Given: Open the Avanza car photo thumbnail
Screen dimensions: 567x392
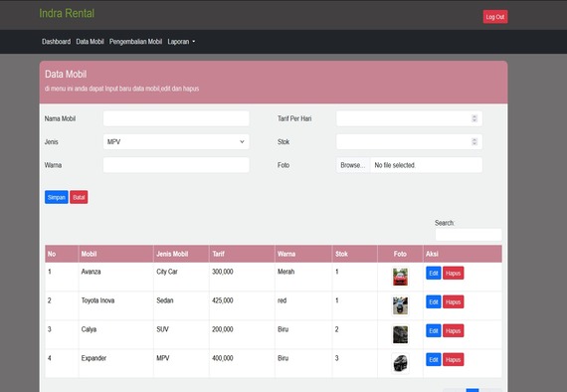Looking at the screenshot, I should tap(400, 277).
